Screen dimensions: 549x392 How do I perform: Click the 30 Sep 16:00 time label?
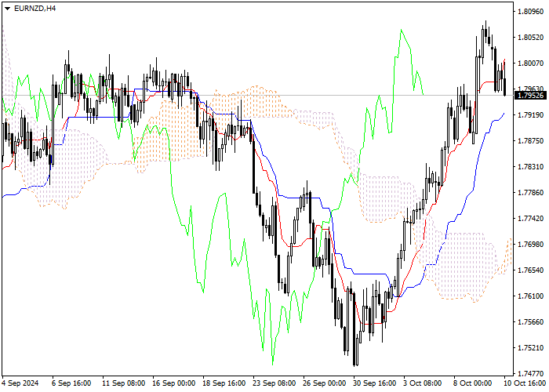(x=375, y=383)
